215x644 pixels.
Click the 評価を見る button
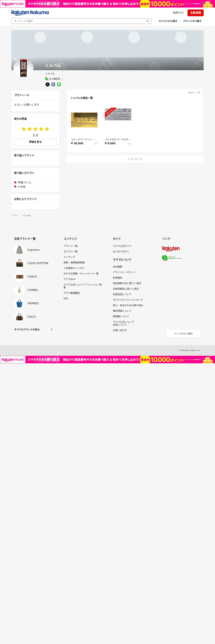coord(35,142)
